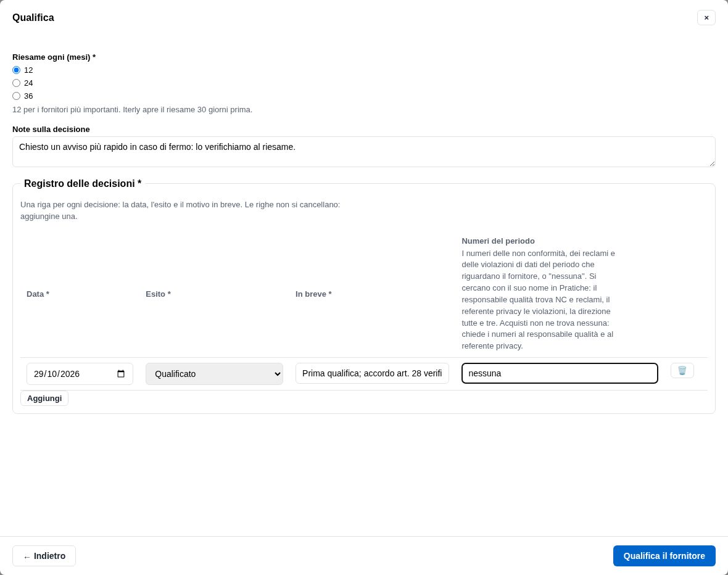Click the Numeri del periodo field containing nessuna
728x575 pixels.
tap(560, 373)
